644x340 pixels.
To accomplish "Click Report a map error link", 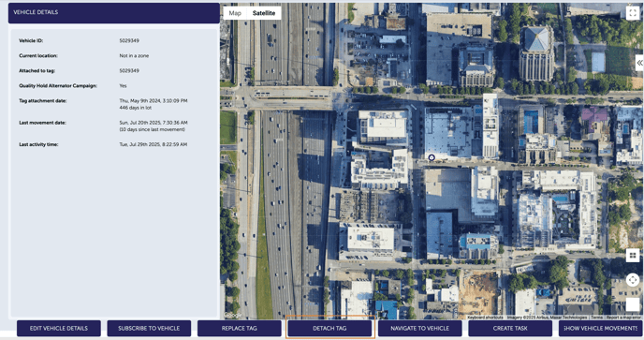I will pos(623,318).
